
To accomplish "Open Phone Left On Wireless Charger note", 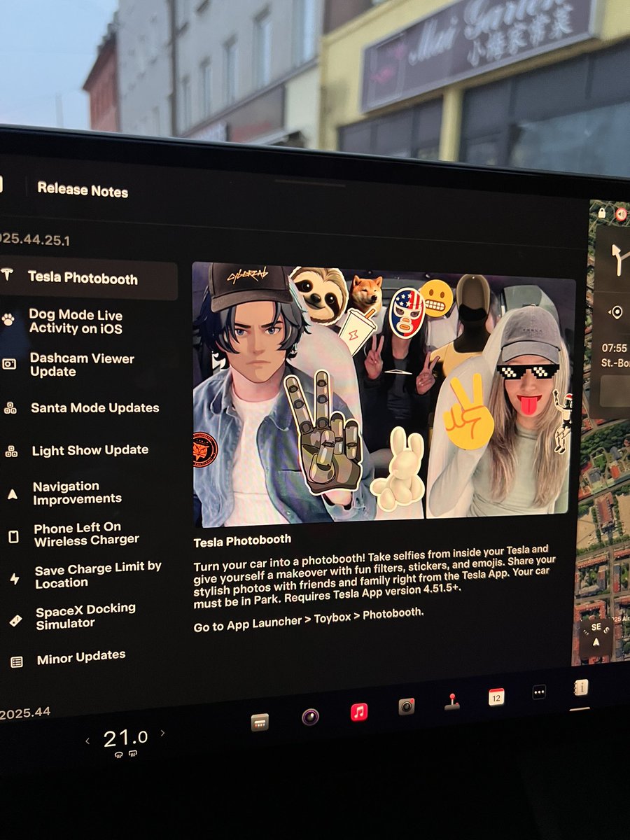I will click(x=86, y=534).
